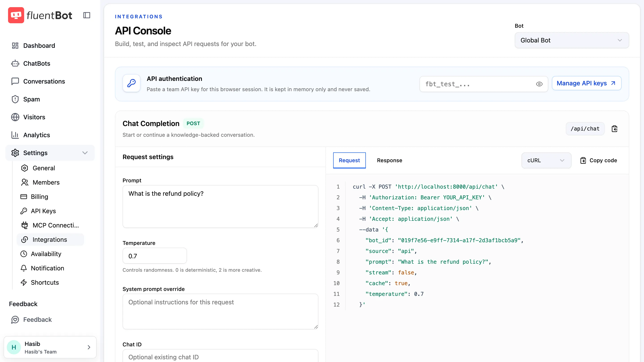Click the General hexagon icon
Image resolution: width=644 pixels, height=362 pixels.
click(25, 168)
